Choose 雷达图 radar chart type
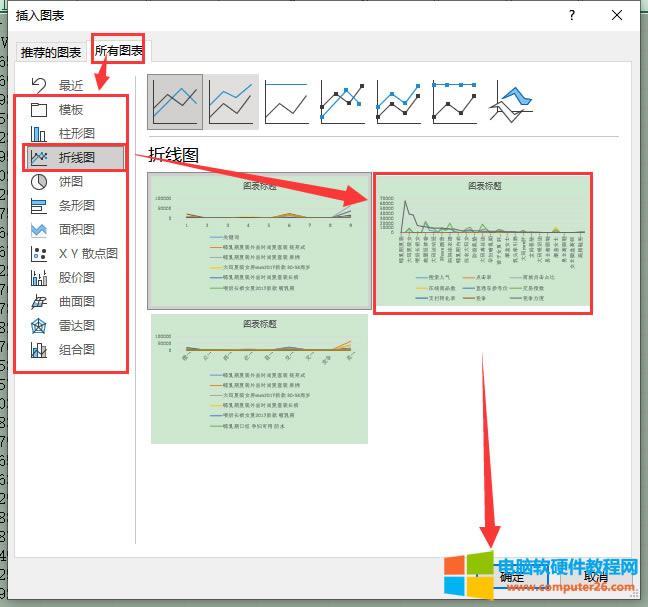The image size is (648, 607). pos(75,326)
